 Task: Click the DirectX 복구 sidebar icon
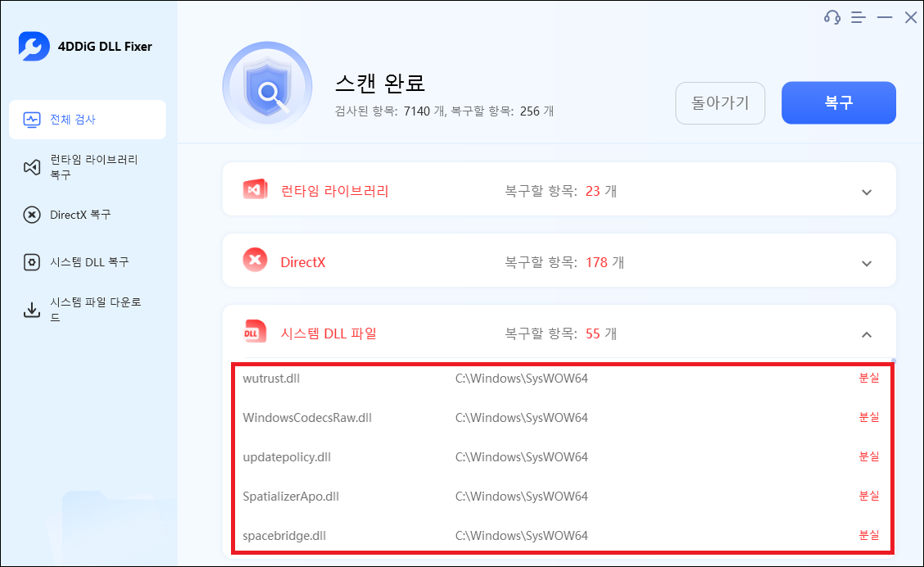pyautogui.click(x=31, y=215)
